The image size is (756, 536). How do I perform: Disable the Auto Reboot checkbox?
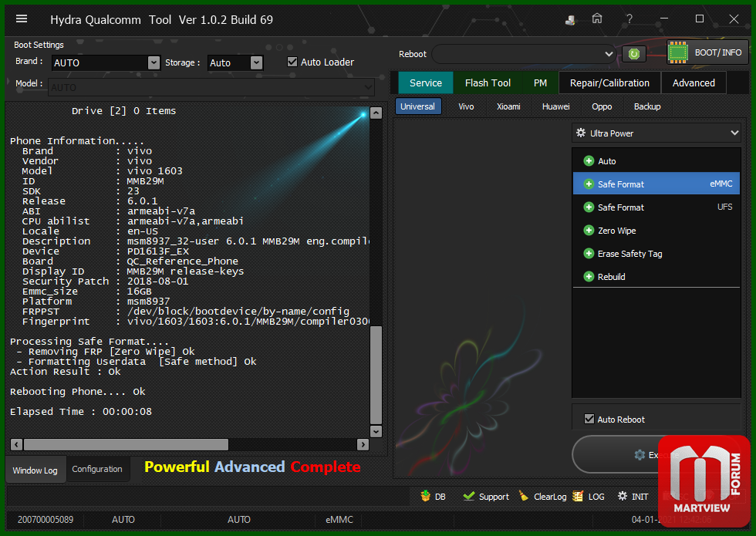[589, 419]
